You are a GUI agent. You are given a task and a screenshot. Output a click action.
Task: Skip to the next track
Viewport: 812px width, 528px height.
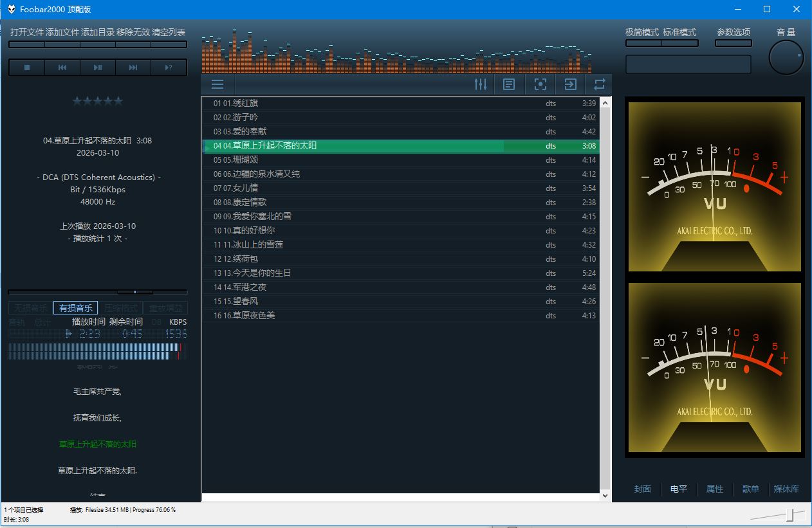click(x=133, y=68)
